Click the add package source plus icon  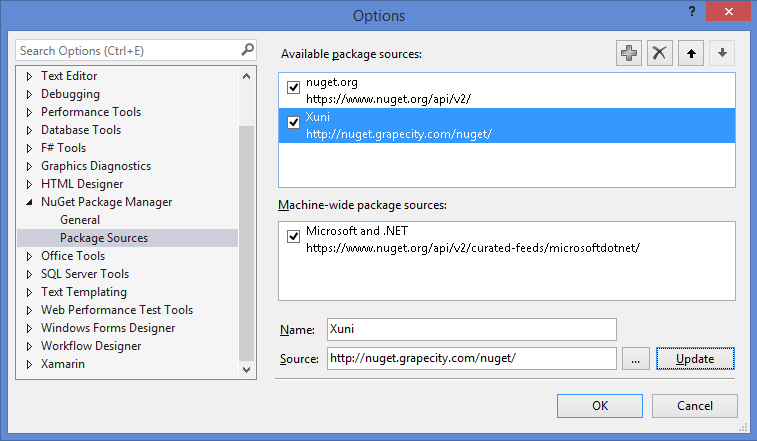(x=628, y=54)
